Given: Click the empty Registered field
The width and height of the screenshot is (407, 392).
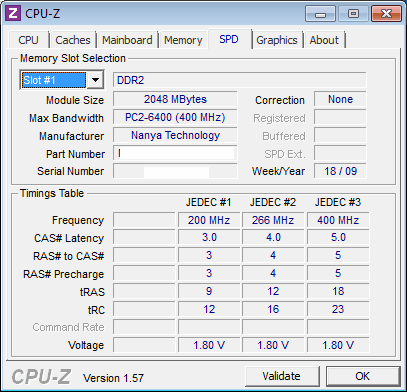Looking at the screenshot, I should [x=340, y=117].
